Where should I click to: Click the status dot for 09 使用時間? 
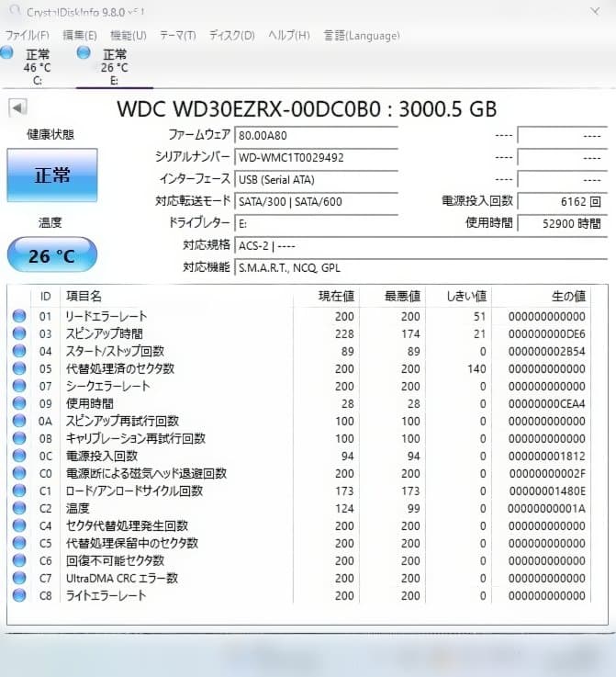click(x=19, y=403)
